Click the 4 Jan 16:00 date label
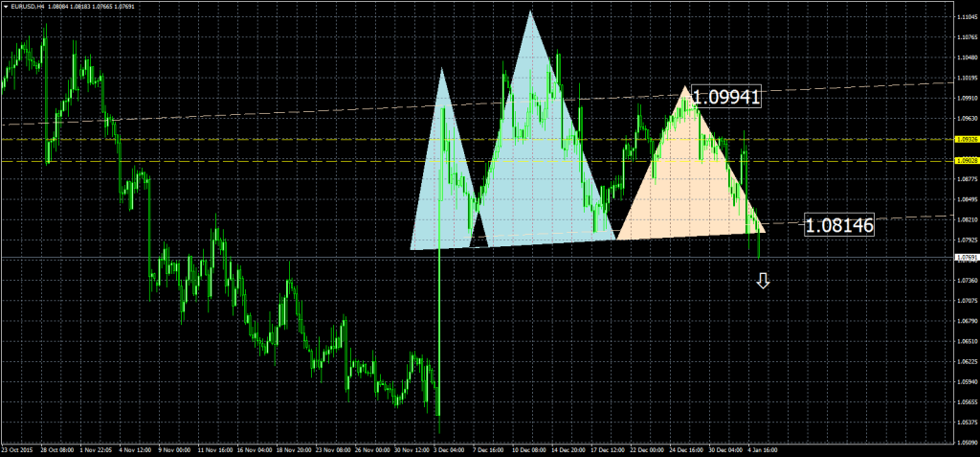Image resolution: width=980 pixels, height=457 pixels. pyautogui.click(x=762, y=448)
